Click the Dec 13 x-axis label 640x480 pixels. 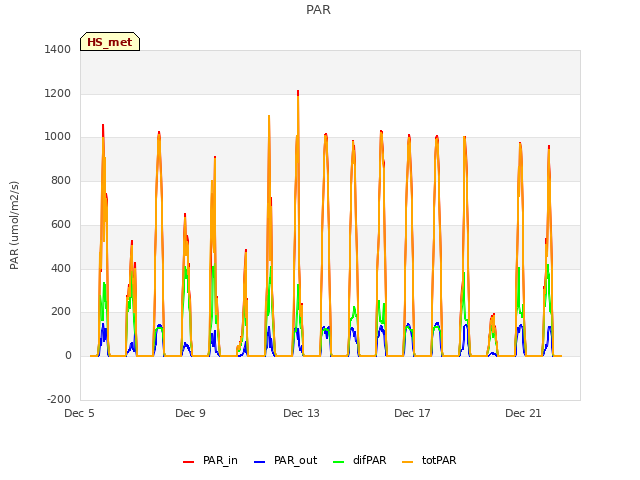[x=301, y=413]
